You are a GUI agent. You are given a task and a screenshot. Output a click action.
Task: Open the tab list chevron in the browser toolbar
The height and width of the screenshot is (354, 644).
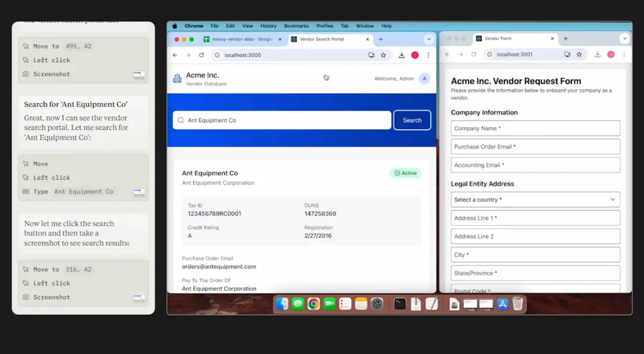coord(428,38)
